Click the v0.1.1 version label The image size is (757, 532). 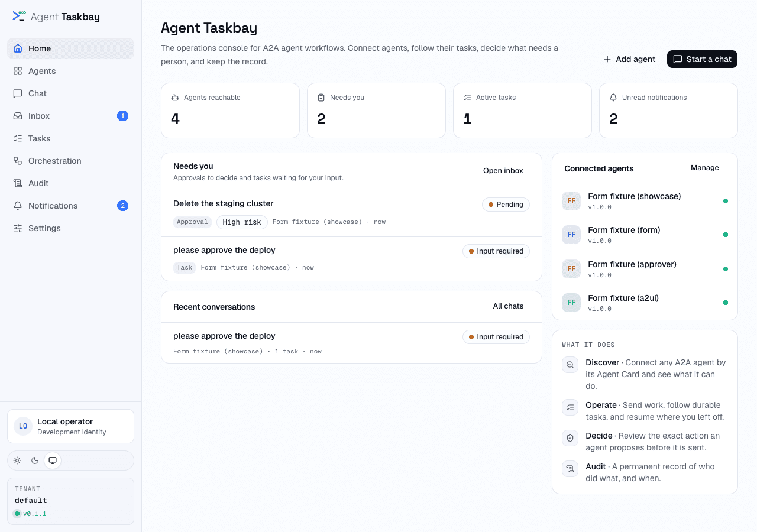click(x=35, y=514)
